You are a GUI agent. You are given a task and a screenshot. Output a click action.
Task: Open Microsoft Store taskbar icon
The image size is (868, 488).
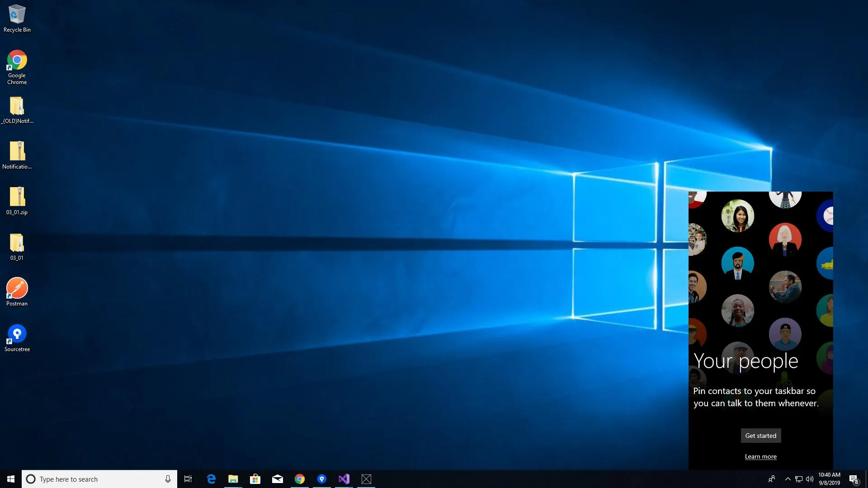click(255, 479)
